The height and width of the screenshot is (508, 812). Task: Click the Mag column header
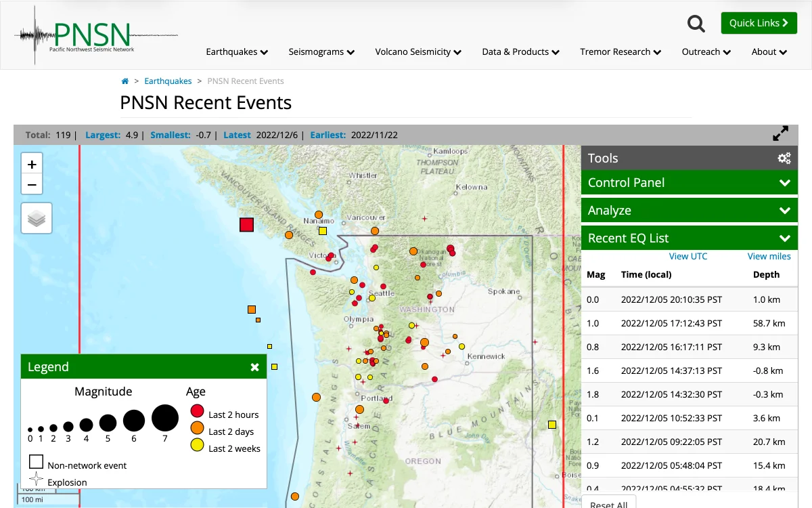coord(595,275)
